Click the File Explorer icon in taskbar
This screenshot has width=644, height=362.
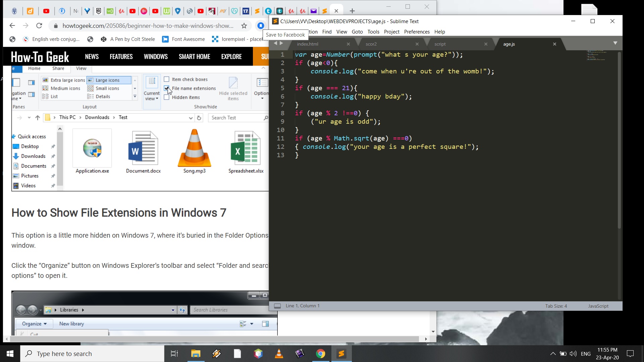(x=196, y=354)
